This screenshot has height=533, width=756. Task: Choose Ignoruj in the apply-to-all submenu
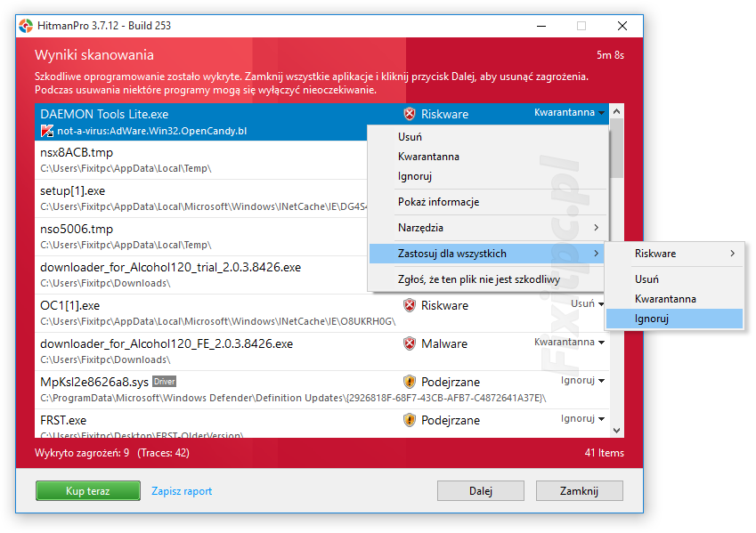click(x=674, y=319)
